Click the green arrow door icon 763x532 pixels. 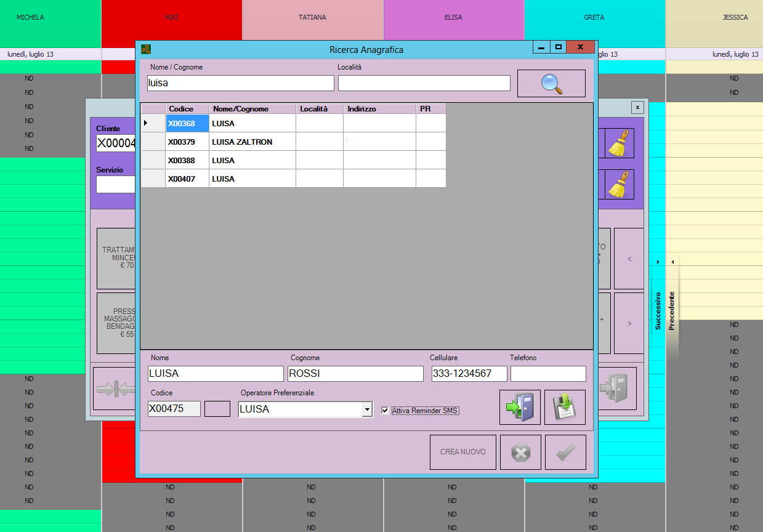pyautogui.click(x=519, y=407)
